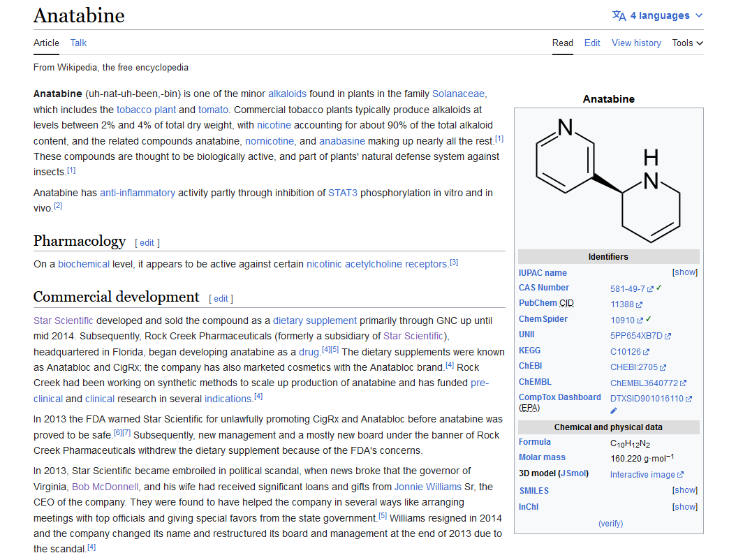Viewport: 729px width, 560px height.
Task: Click the infobox (verify) link
Action: coord(610,523)
